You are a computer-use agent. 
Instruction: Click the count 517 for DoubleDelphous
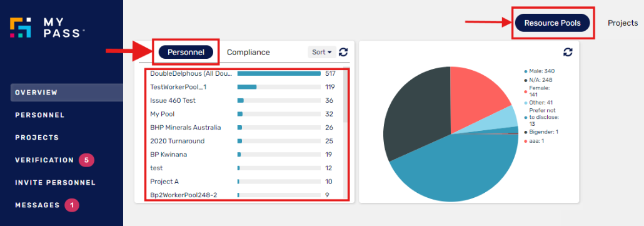point(330,73)
